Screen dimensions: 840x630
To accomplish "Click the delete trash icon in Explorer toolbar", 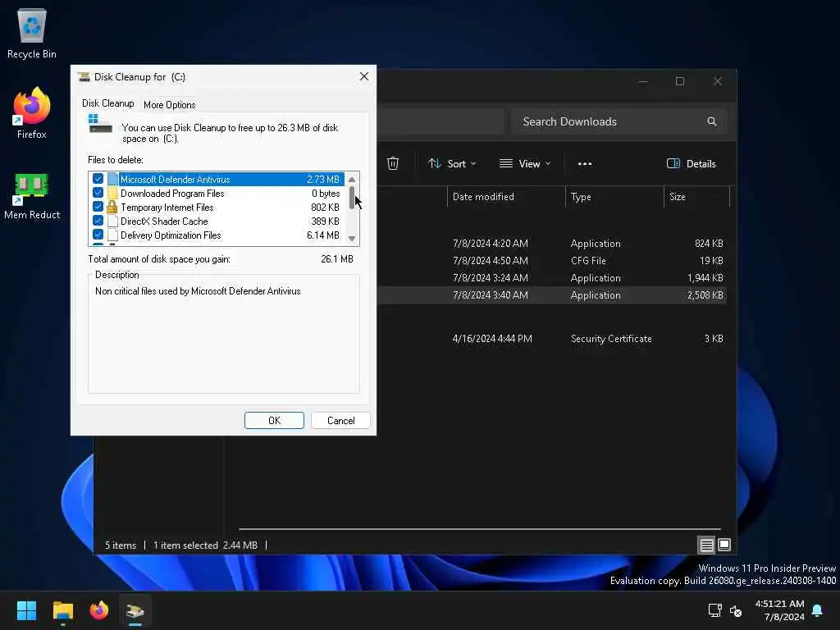I will click(x=393, y=163).
